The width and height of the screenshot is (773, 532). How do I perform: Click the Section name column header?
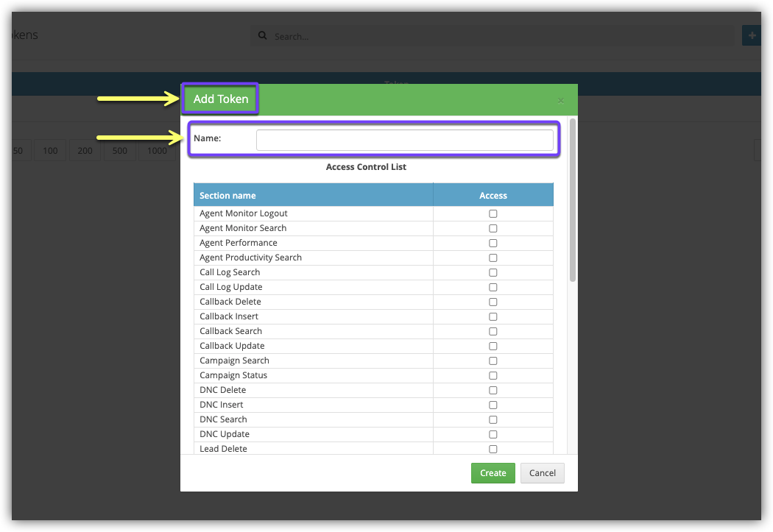click(313, 196)
